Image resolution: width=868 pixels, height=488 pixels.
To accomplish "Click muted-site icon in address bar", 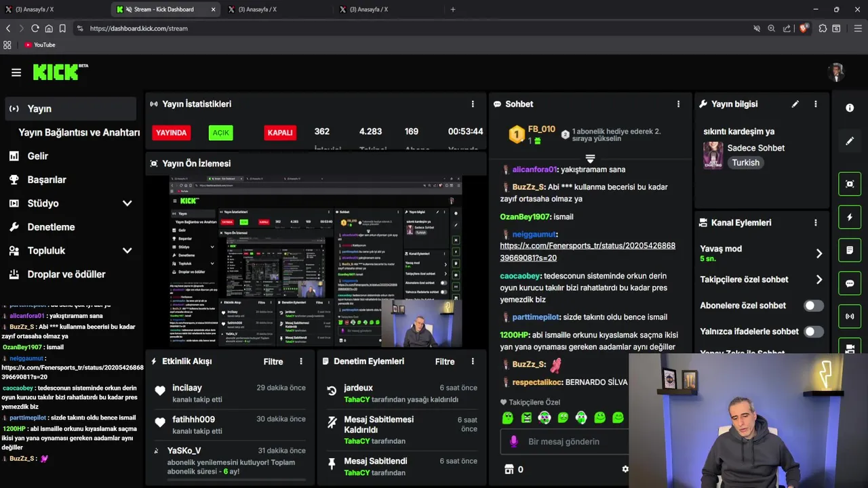I will click(757, 28).
